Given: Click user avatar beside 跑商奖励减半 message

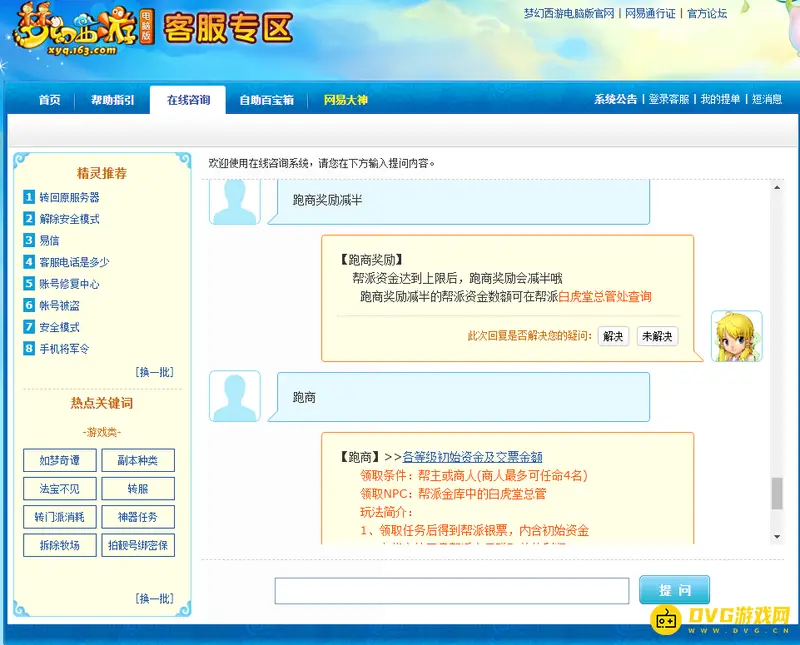Looking at the screenshot, I should (235, 201).
